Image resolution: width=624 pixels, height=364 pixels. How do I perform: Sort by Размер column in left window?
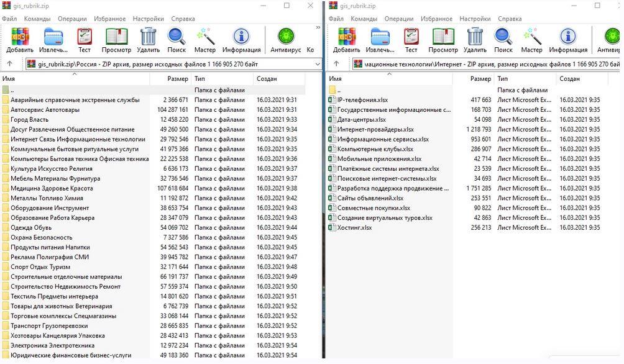tap(178, 79)
